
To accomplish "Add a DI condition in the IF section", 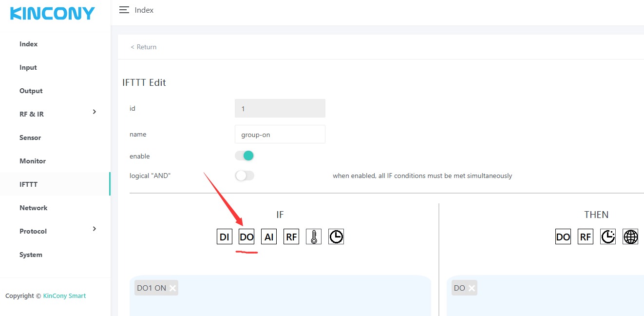I will pyautogui.click(x=224, y=237).
